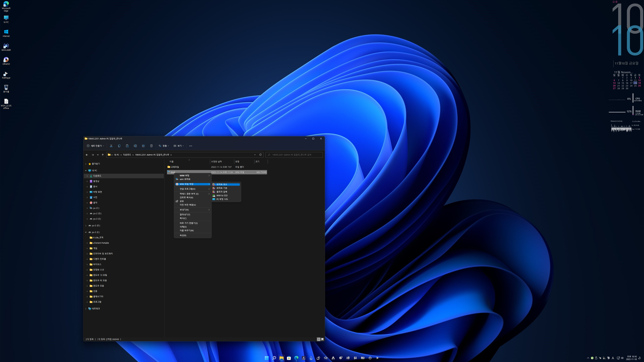Open the 보기 view dropdown

179,146
